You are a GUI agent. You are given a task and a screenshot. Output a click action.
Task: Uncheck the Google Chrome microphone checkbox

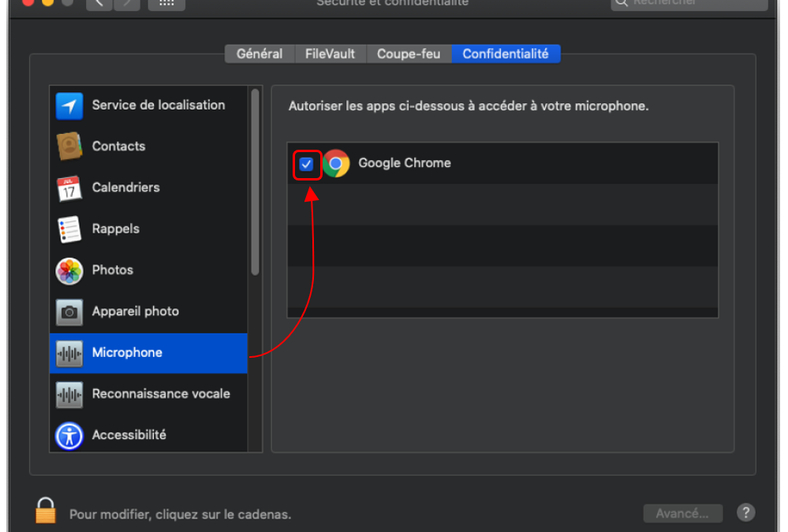307,164
